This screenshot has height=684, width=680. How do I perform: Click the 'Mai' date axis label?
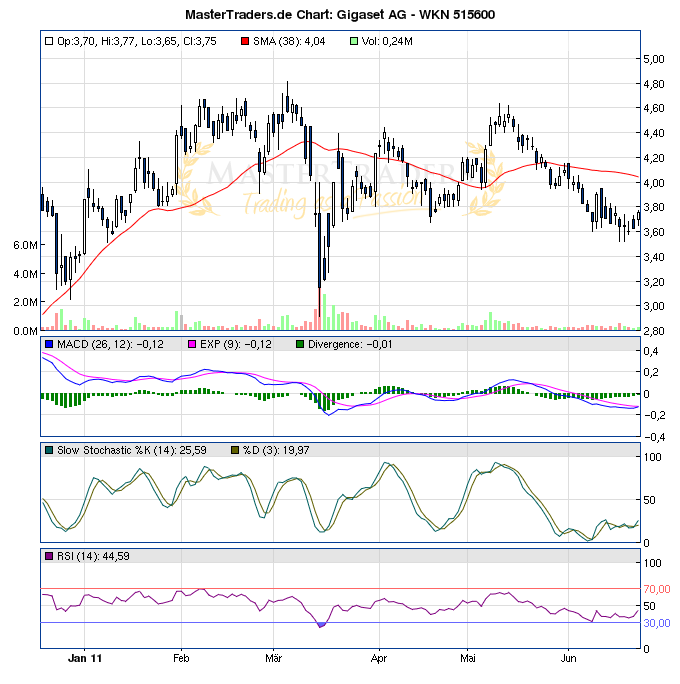pos(468,658)
